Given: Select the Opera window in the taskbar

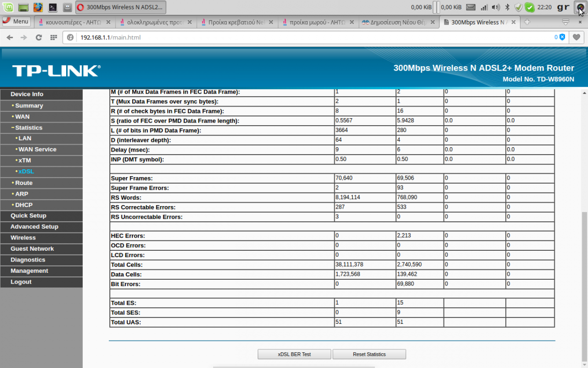Looking at the screenshot, I should pos(121,7).
